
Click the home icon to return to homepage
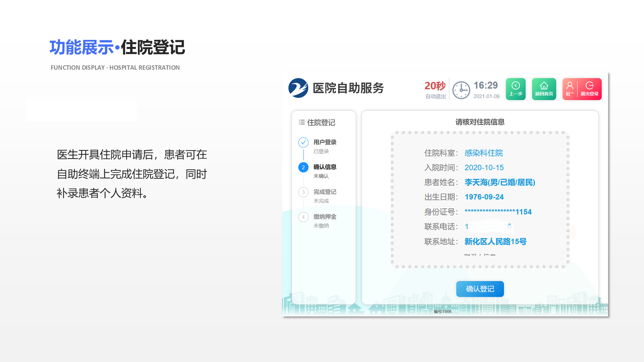544,85
